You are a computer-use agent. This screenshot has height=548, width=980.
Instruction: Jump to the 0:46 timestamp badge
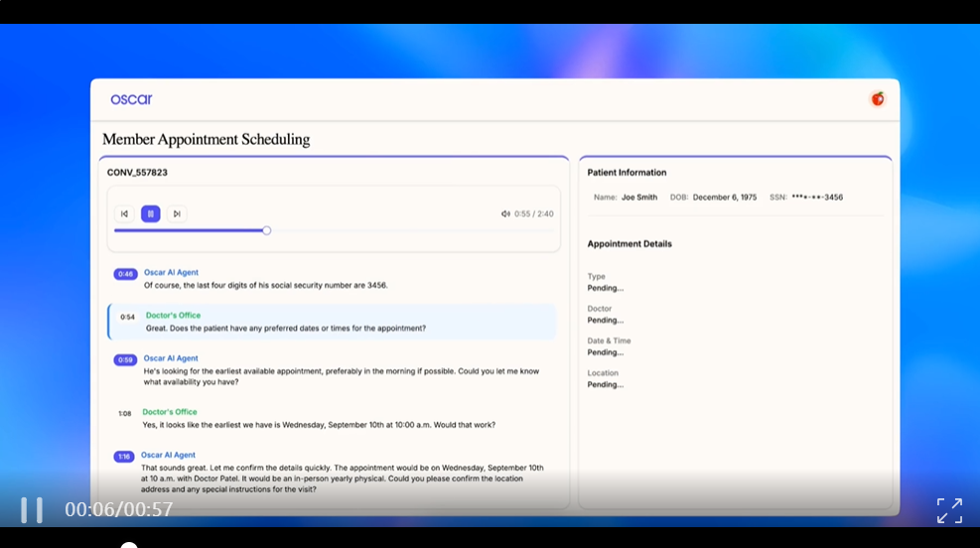coord(126,274)
